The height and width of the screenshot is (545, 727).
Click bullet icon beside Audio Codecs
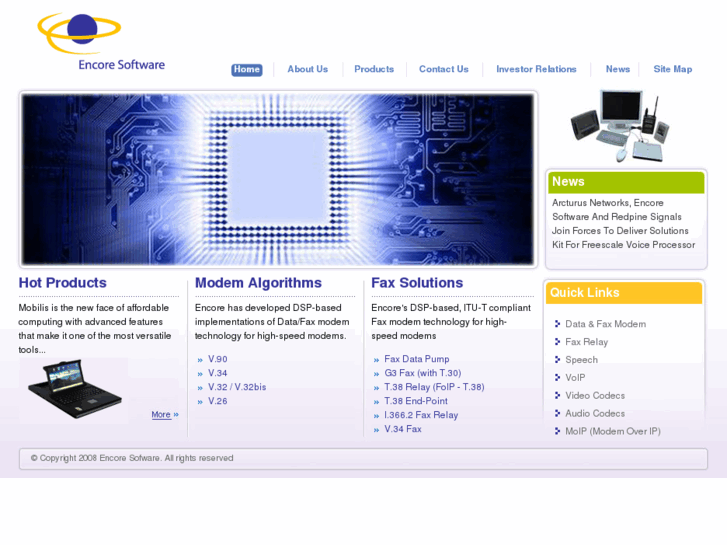click(557, 413)
